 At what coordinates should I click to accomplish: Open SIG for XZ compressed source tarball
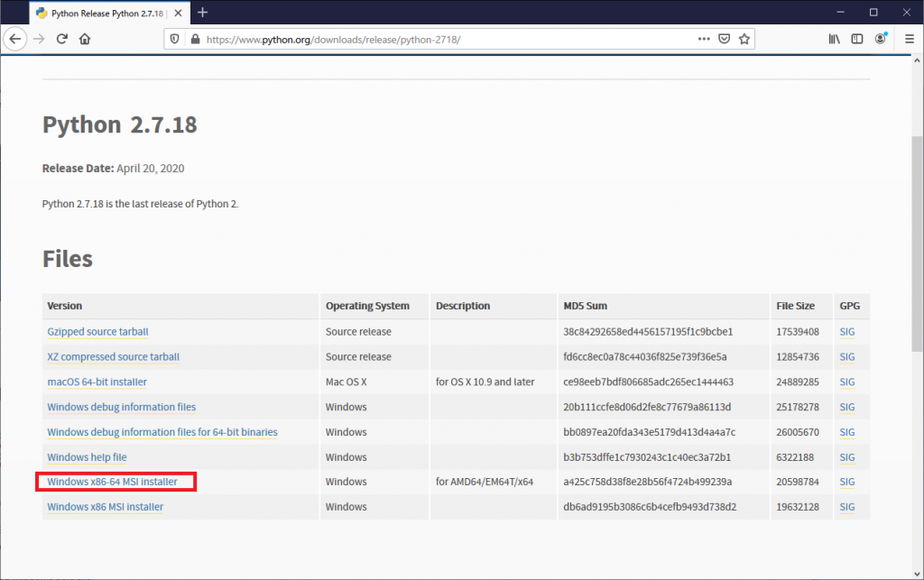(846, 356)
